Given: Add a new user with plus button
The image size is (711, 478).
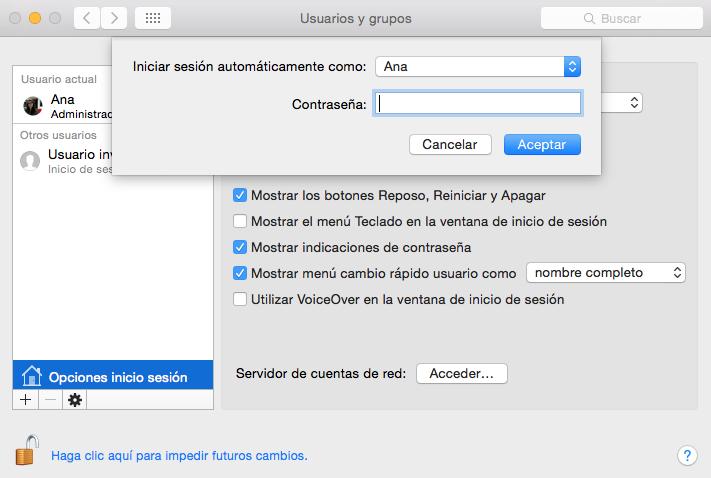Looking at the screenshot, I should [x=25, y=399].
